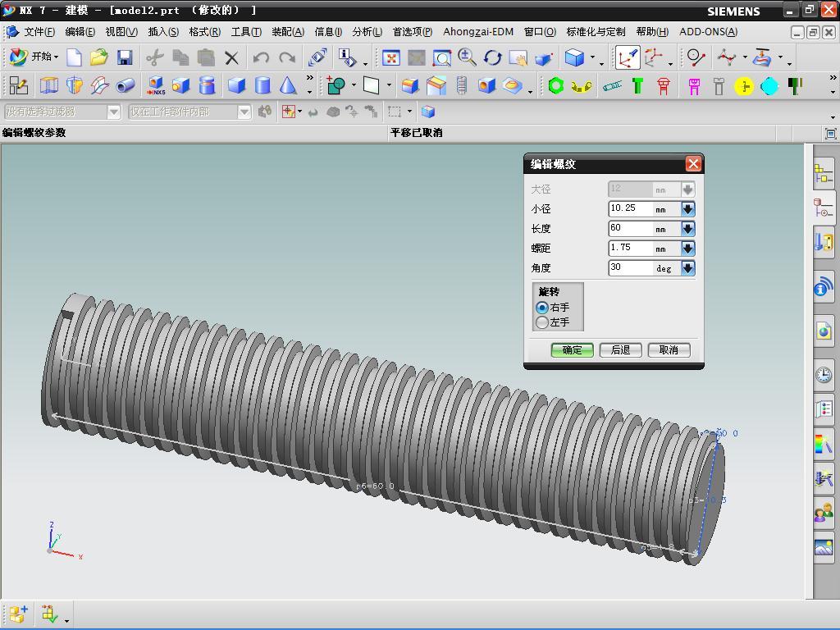Select the Zoom in/out magnifier tool

(x=467, y=57)
